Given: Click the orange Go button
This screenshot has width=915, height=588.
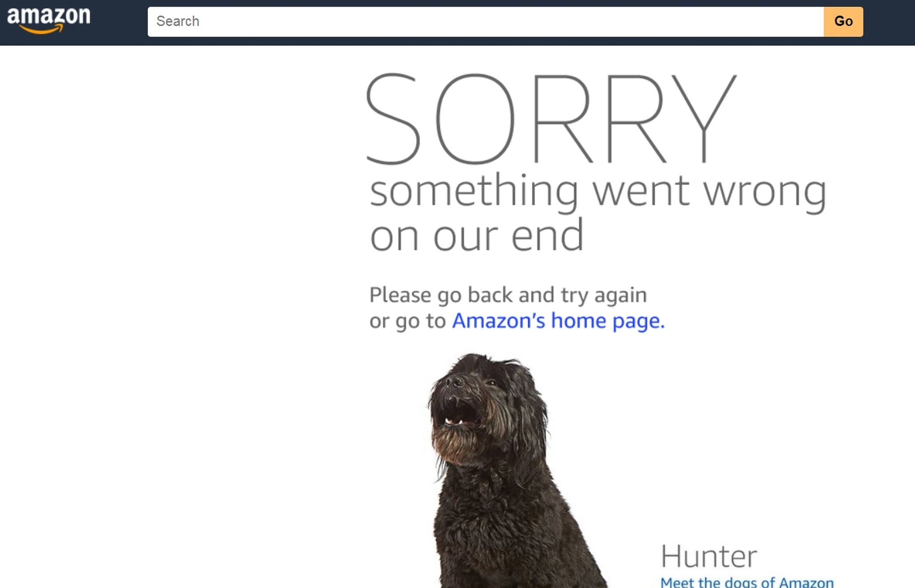Looking at the screenshot, I should (843, 22).
